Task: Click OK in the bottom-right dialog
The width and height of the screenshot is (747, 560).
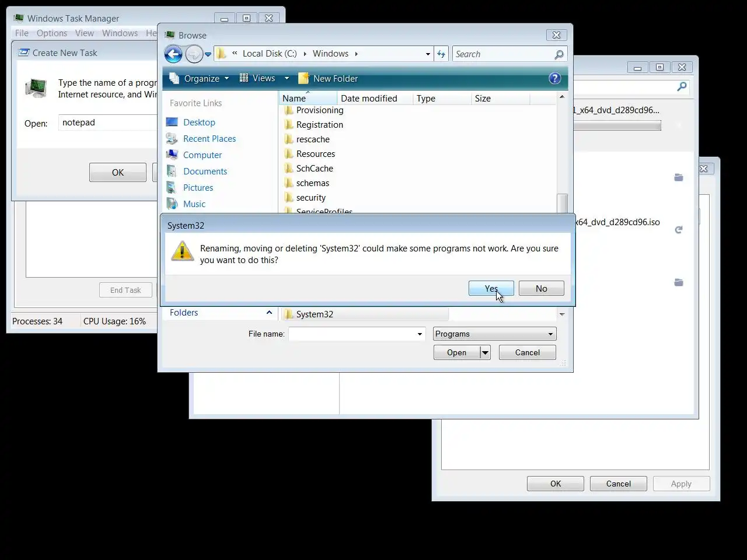Action: [x=555, y=484]
